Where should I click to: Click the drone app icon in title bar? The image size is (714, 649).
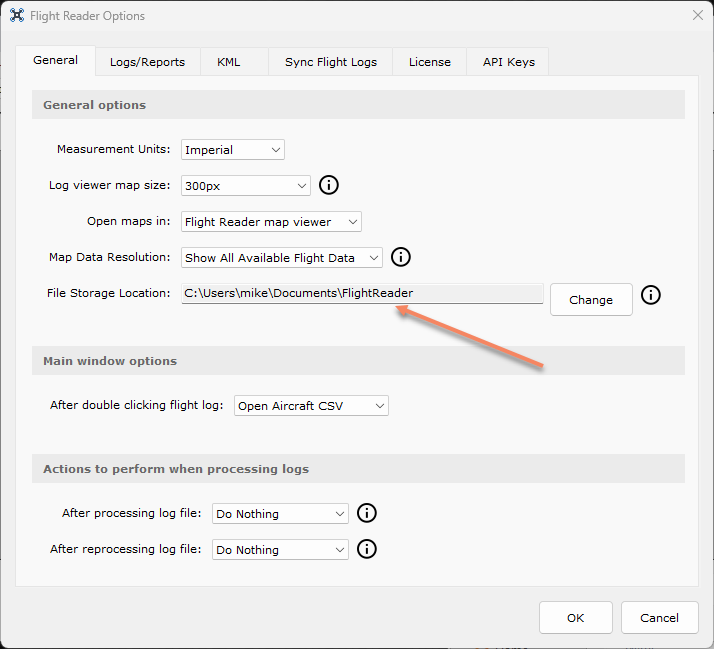[17, 15]
